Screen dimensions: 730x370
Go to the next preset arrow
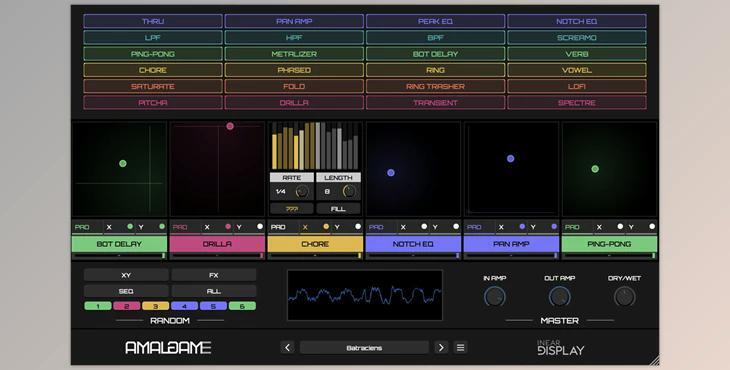[441, 347]
